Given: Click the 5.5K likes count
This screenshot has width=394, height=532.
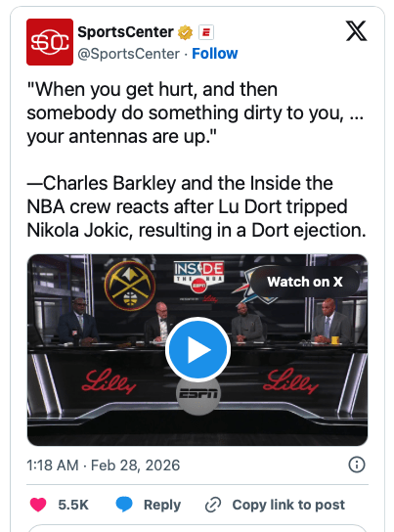Looking at the screenshot, I should click(73, 505).
